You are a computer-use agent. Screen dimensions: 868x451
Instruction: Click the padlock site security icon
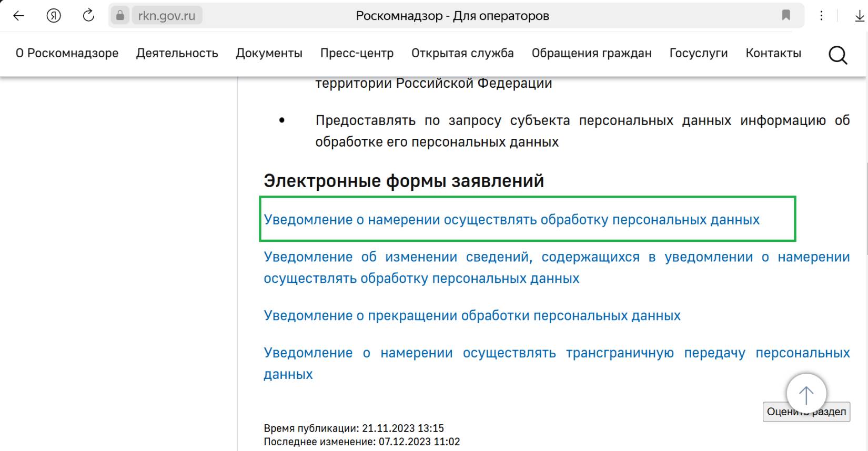120,16
